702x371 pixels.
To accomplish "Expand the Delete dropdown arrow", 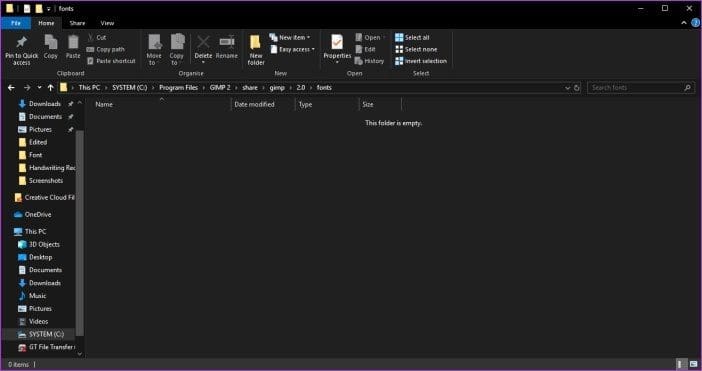I will (x=203, y=63).
